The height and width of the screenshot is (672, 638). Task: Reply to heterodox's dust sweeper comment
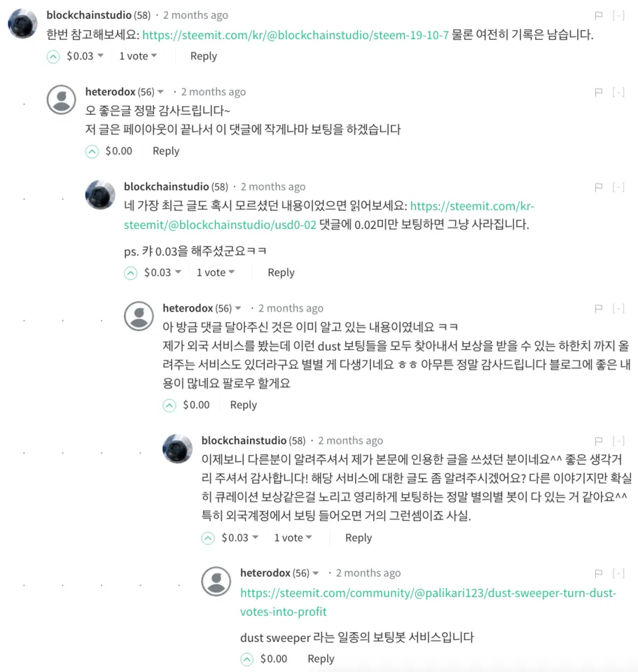[321, 659]
